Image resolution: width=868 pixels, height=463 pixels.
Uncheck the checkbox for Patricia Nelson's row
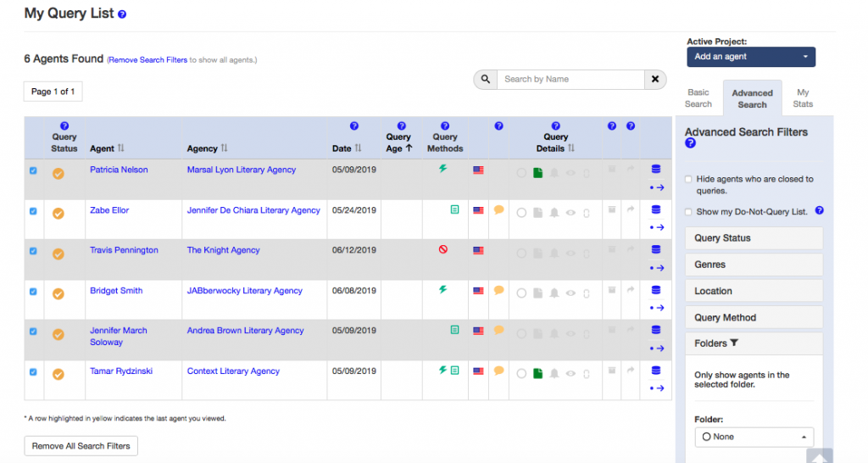34,170
